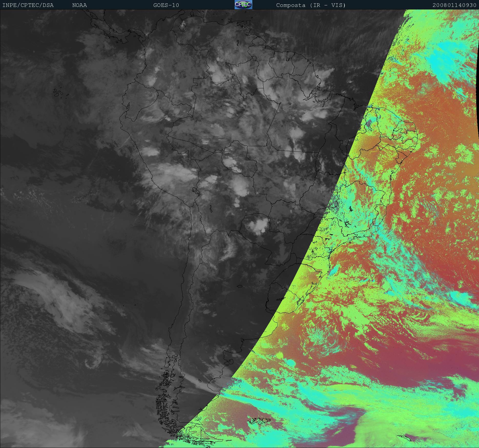
Task: Click the NOAA label in the header
Action: pyautogui.click(x=79, y=5)
